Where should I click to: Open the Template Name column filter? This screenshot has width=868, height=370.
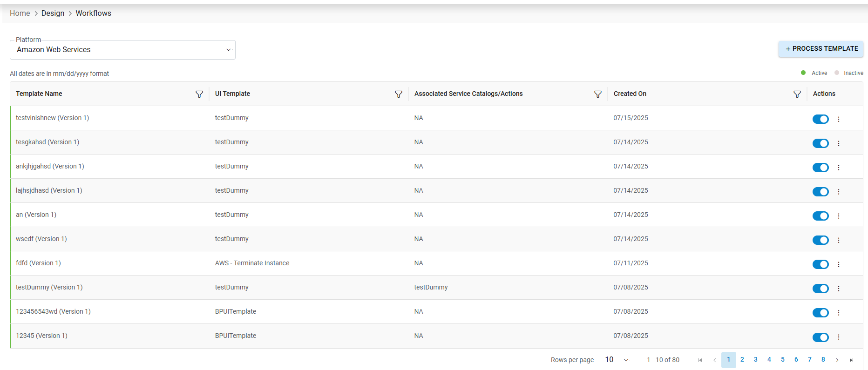tap(199, 94)
